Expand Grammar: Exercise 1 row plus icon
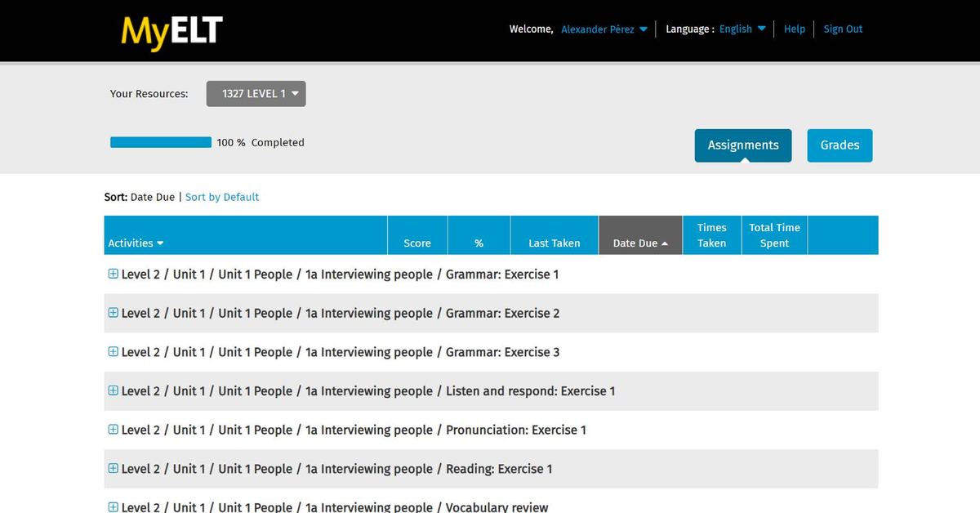The height and width of the screenshot is (513, 980). point(114,274)
